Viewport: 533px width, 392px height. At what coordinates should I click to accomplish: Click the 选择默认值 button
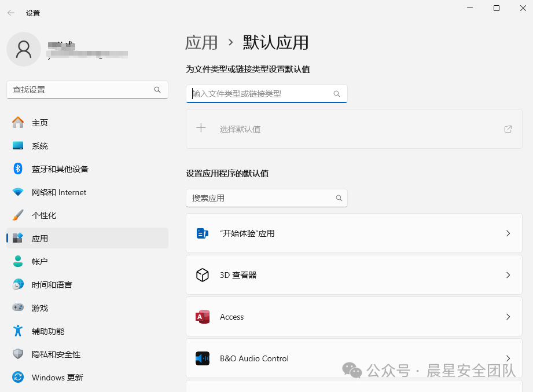point(354,129)
